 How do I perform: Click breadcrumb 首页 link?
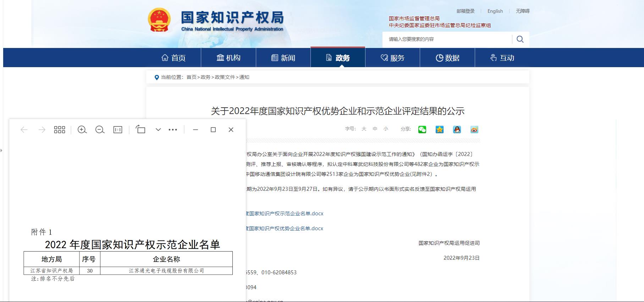(191, 77)
